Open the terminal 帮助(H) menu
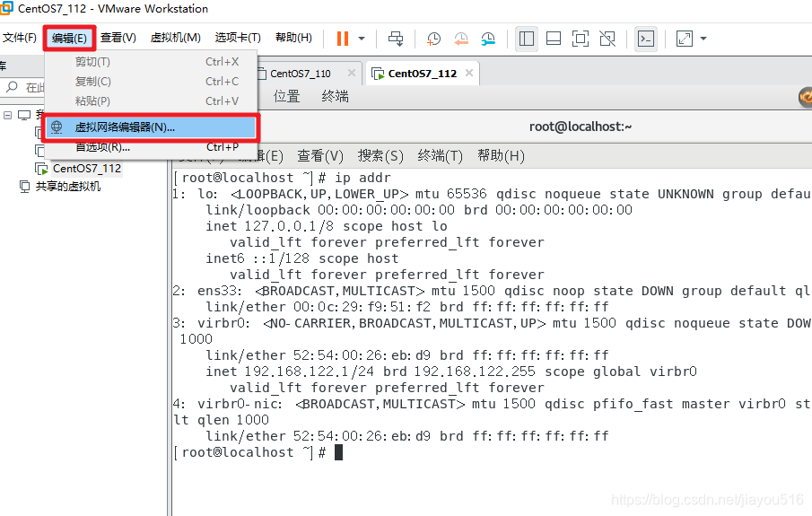 tap(501, 156)
